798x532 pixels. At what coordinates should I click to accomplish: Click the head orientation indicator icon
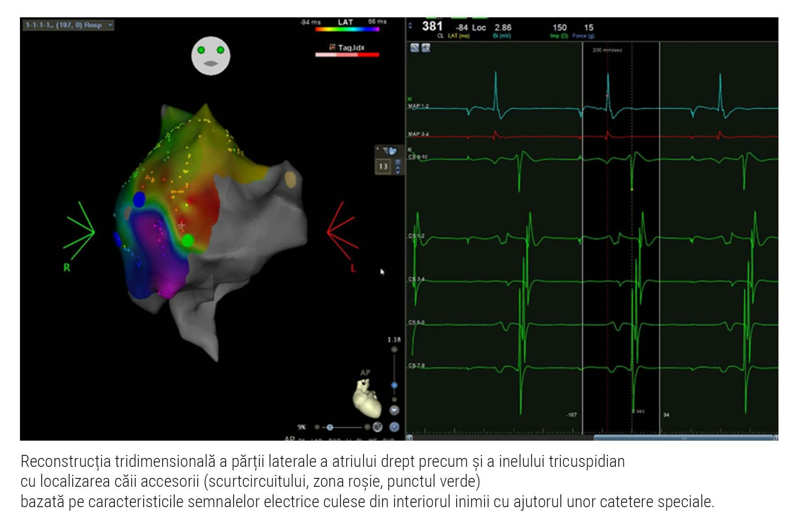[211, 55]
